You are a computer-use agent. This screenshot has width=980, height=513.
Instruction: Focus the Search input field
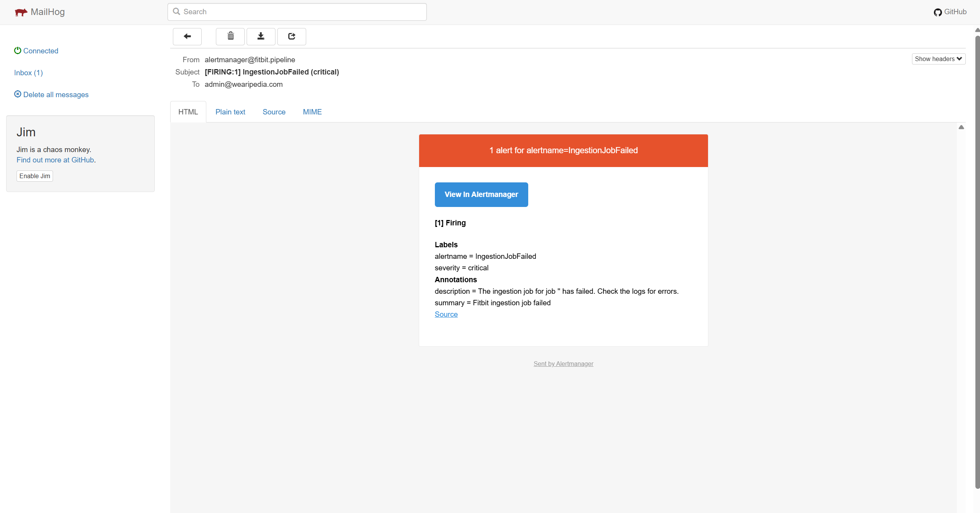pyautogui.click(x=297, y=12)
